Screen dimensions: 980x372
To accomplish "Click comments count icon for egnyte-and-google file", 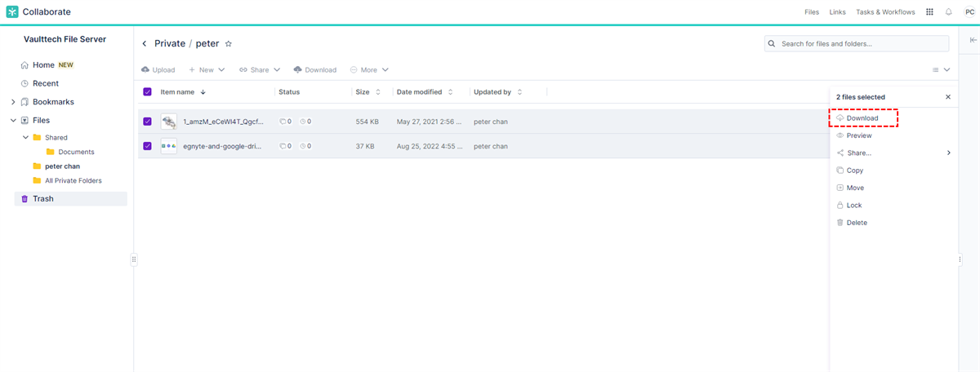I will coord(285,146).
